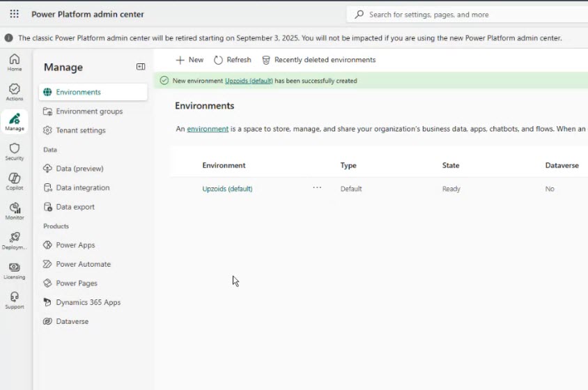Open Security in the left rail
The image size is (588, 390).
[x=15, y=152]
